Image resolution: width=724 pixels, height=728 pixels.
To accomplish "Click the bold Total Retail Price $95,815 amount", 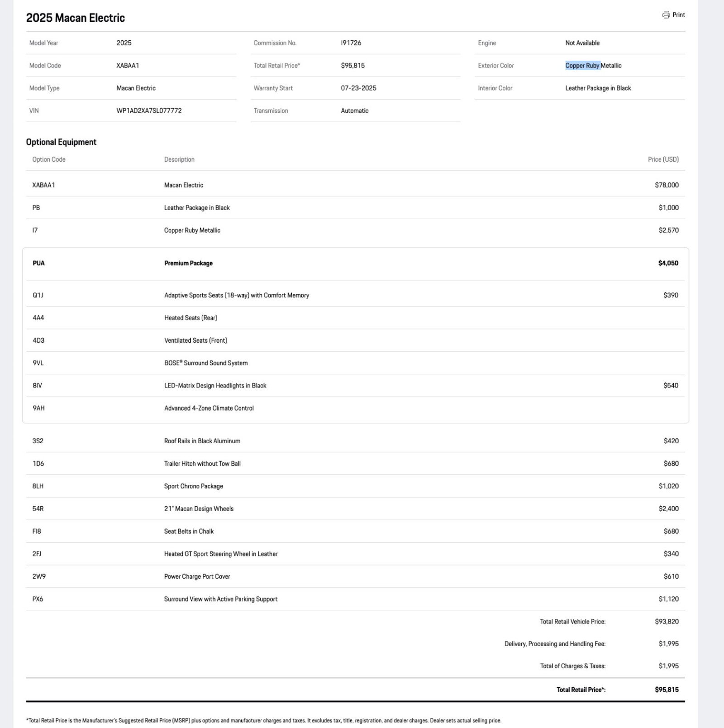I will 667,690.
